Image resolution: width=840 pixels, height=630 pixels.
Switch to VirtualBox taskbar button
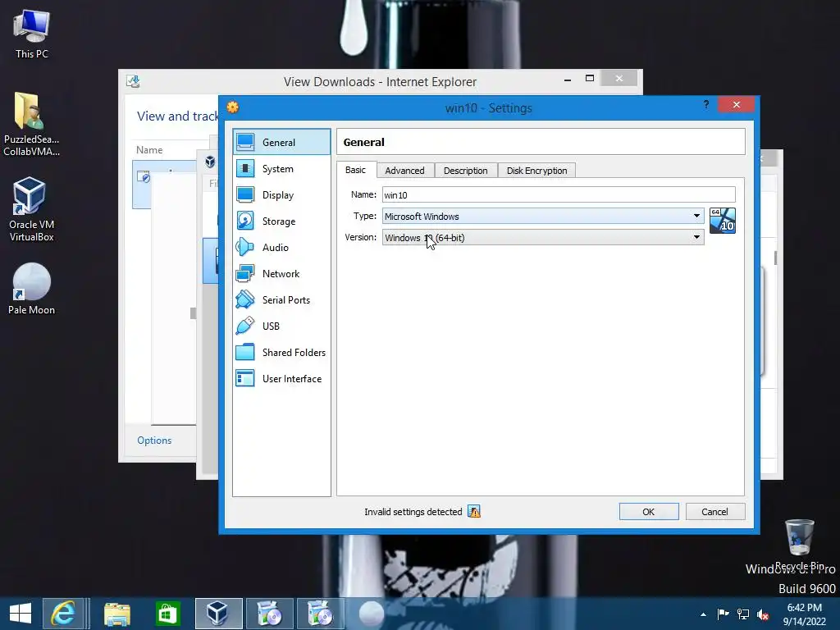tap(218, 614)
